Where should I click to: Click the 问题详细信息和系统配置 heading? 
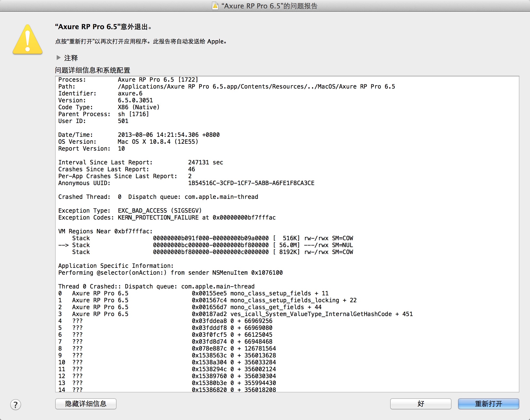[x=92, y=70]
